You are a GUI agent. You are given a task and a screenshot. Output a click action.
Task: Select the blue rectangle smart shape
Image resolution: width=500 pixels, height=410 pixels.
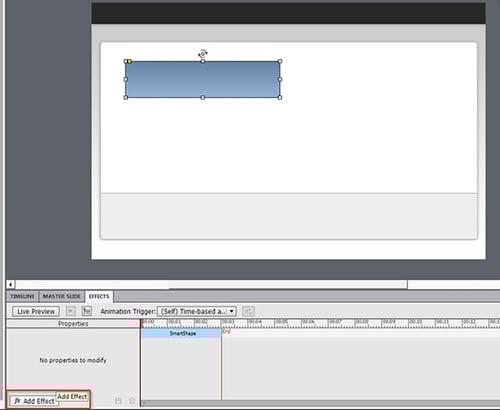[x=203, y=79]
